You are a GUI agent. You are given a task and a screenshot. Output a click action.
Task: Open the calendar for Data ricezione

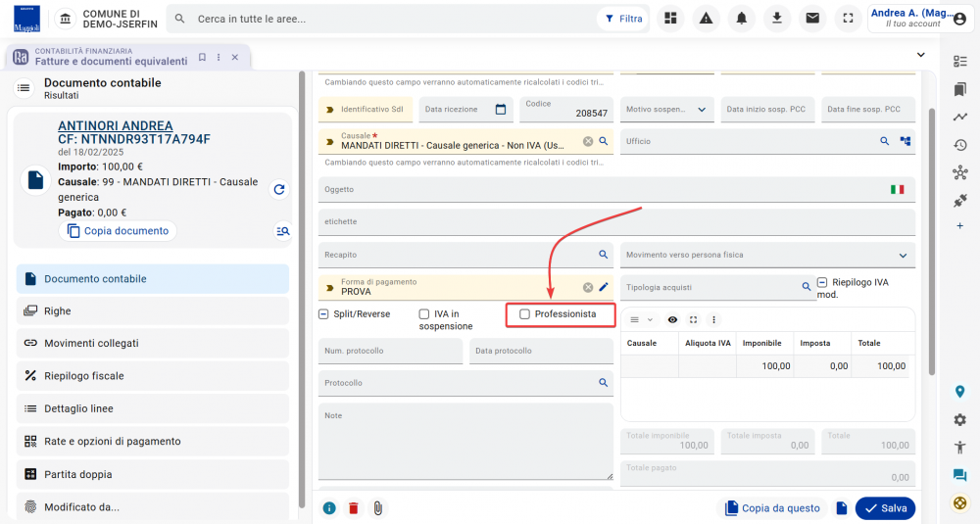coord(501,110)
